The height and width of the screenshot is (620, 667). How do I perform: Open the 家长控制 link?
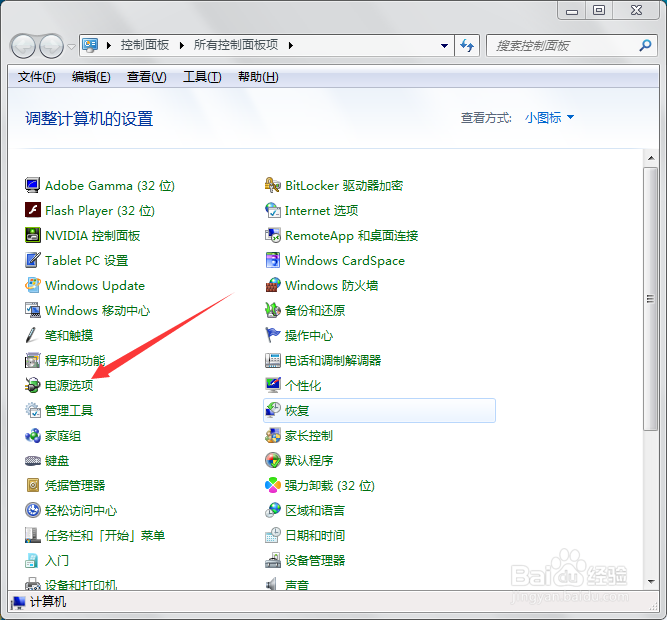pyautogui.click(x=309, y=435)
